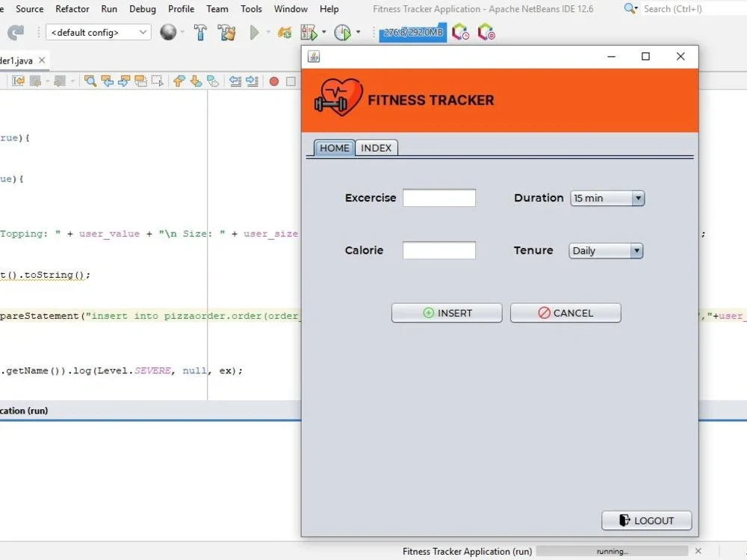The image size is (747, 560).
Task: Open the Source menu
Action: coord(30,8)
